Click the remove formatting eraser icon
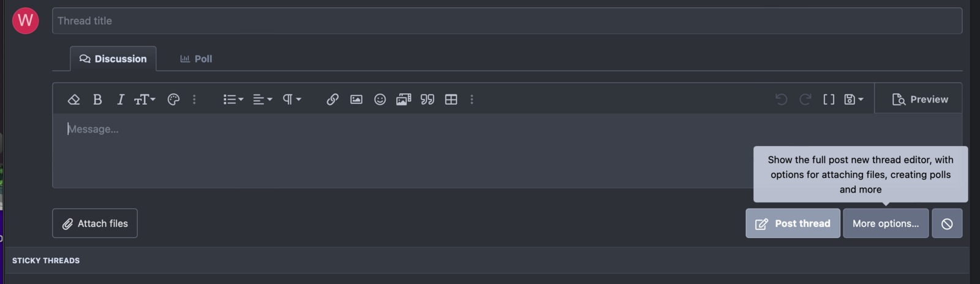The width and height of the screenshot is (980, 284). coord(73,99)
